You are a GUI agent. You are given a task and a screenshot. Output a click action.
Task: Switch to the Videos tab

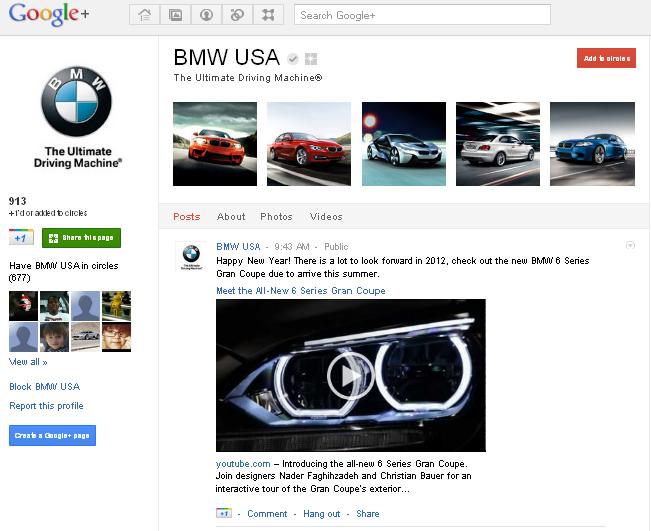click(326, 216)
